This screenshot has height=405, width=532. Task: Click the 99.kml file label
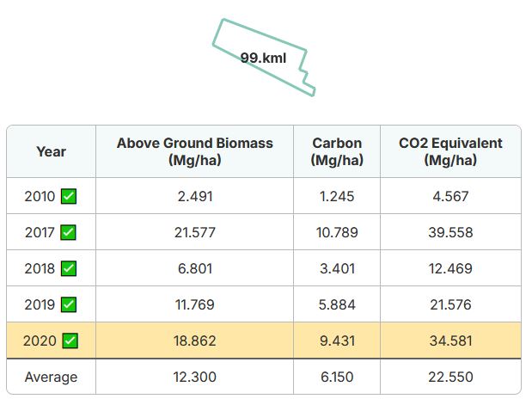[263, 58]
